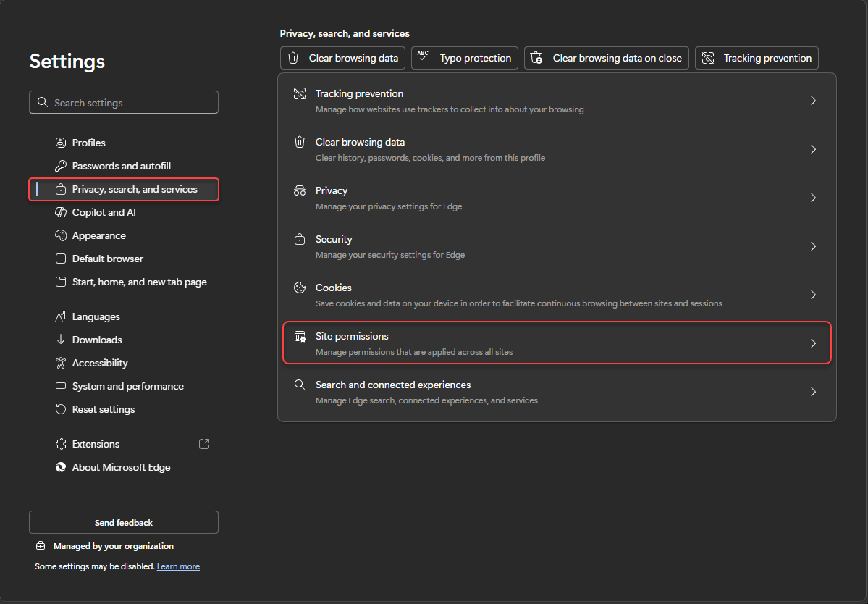Go to Passwords and autofill section

[124, 166]
